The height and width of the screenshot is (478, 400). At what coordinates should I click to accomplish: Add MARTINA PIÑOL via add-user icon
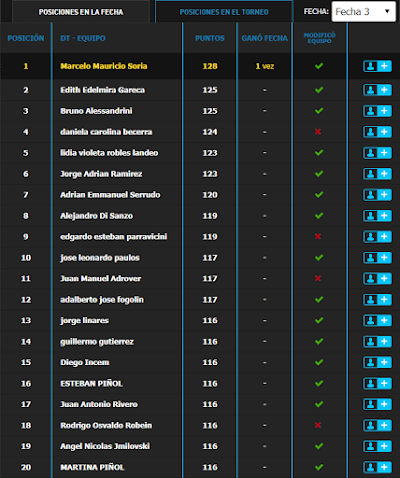click(x=377, y=467)
